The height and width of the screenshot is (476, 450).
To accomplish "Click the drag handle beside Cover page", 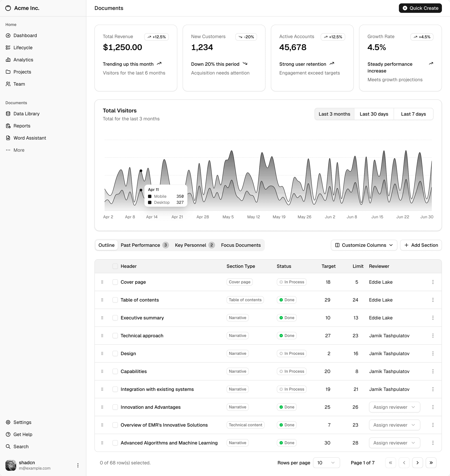I will 102,282.
